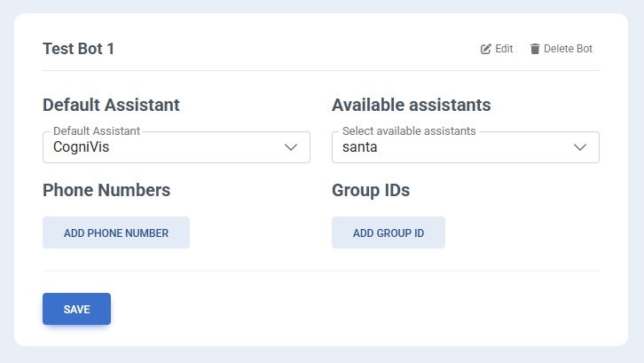Click the Group IDs section heading
This screenshot has height=363, width=644.
(371, 190)
